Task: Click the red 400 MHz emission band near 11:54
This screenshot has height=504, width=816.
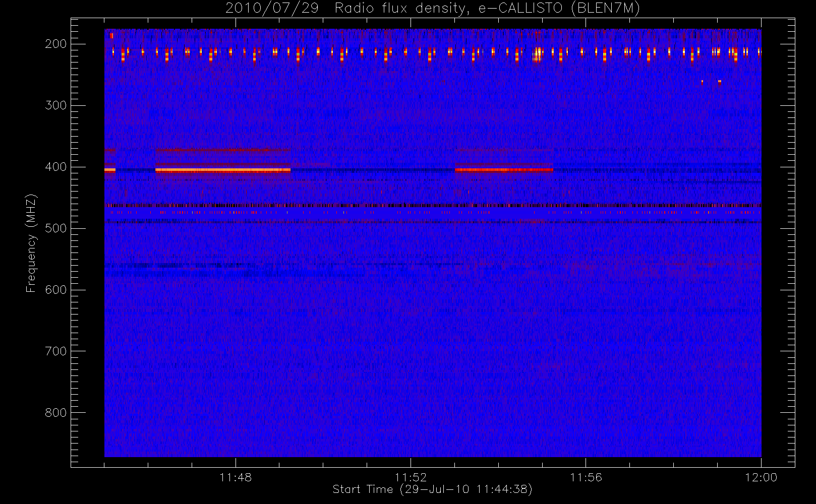Action: coord(504,170)
